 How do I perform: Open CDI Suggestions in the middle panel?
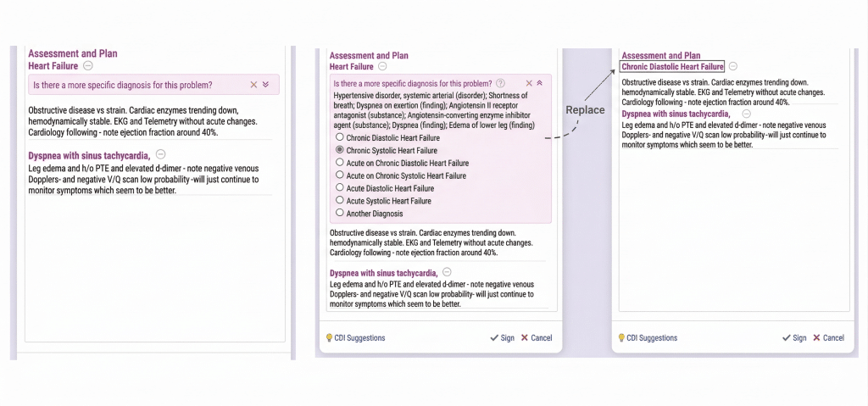(355, 337)
